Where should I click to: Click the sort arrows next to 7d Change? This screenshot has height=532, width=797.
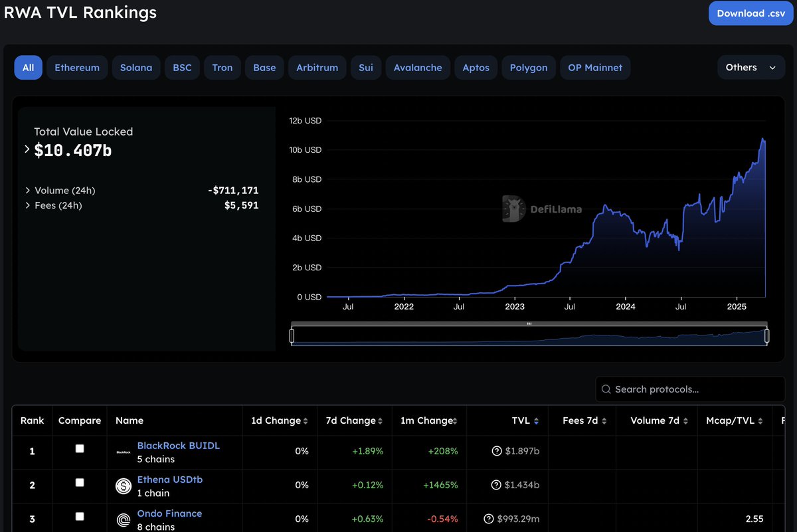click(x=381, y=421)
